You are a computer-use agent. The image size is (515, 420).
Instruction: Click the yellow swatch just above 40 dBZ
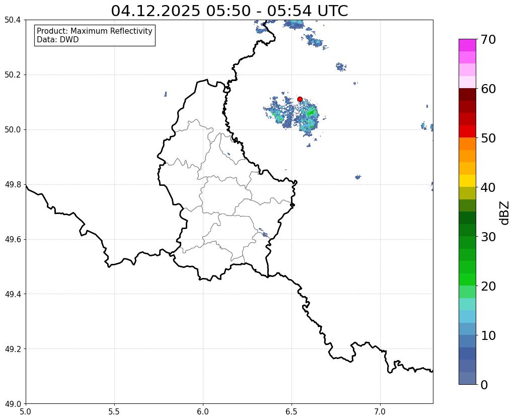(x=467, y=181)
